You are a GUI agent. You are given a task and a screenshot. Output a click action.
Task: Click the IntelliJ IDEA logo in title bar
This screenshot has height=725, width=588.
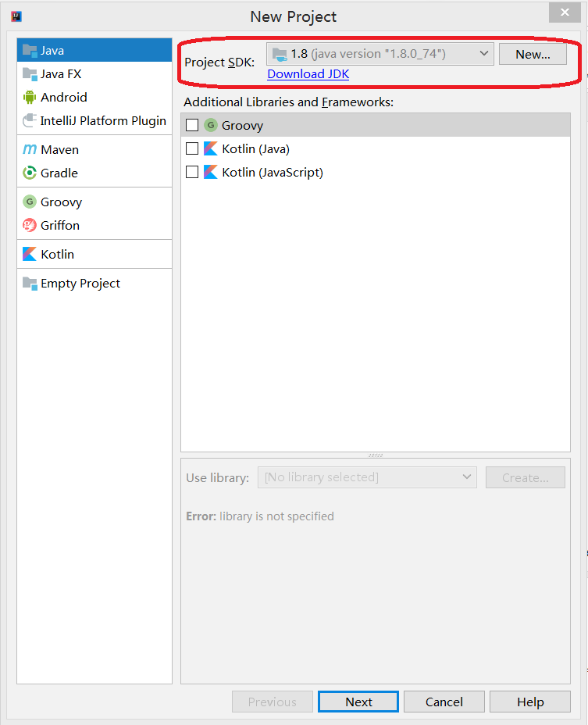click(16, 16)
